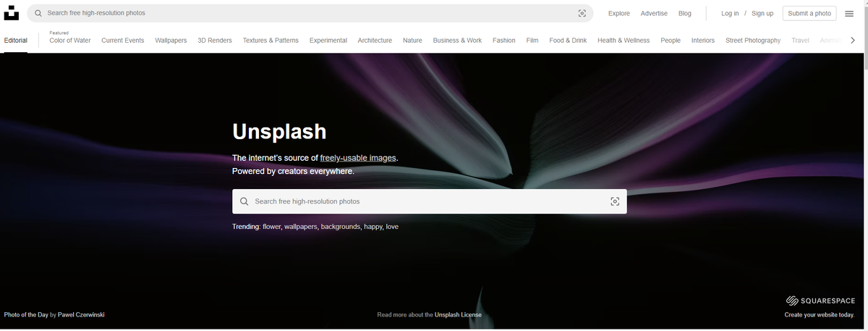Click Sign up
868x331 pixels.
point(762,13)
